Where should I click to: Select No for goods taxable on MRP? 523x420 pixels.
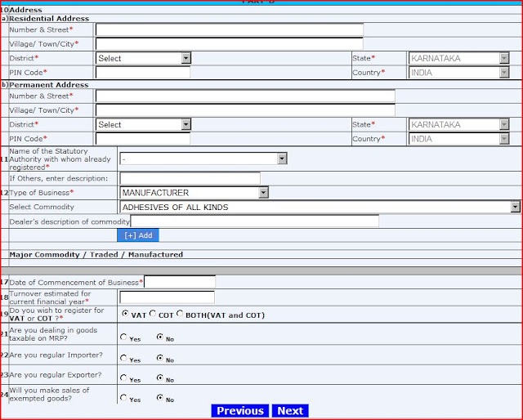pos(160,337)
